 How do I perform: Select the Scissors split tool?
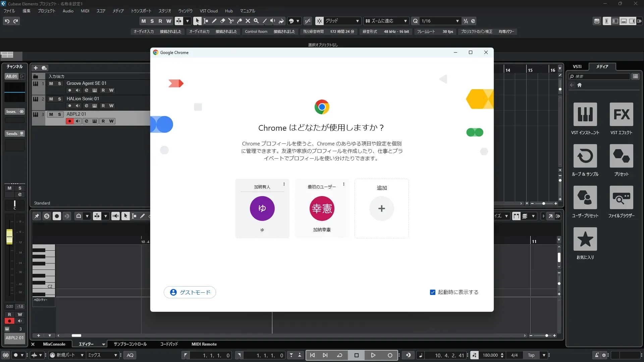(x=231, y=21)
